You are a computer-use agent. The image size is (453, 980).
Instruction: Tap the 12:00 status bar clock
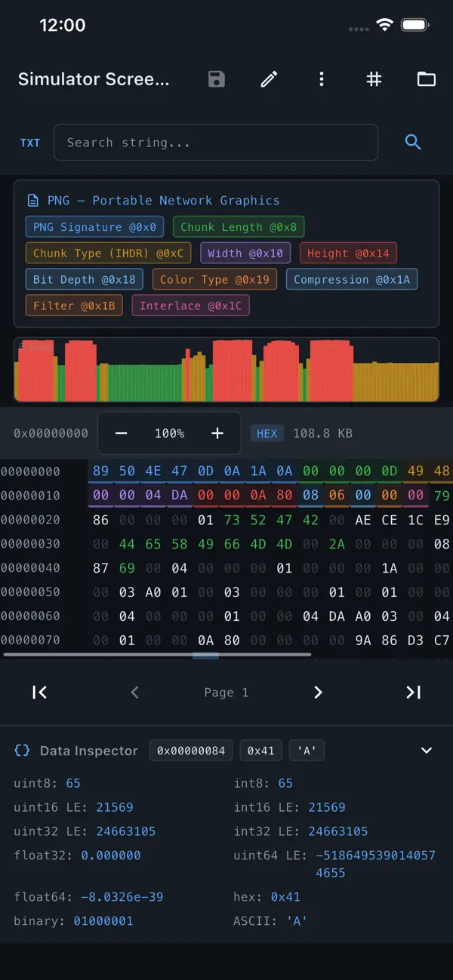coord(63,25)
